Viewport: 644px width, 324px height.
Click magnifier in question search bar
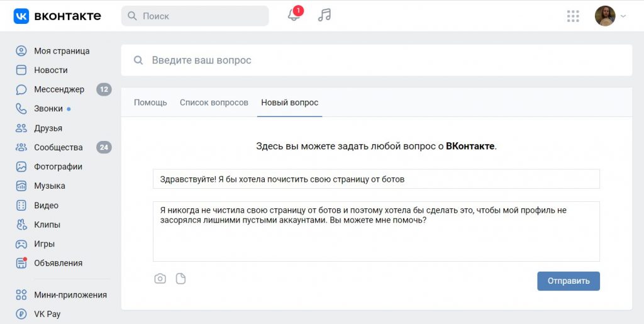click(138, 60)
